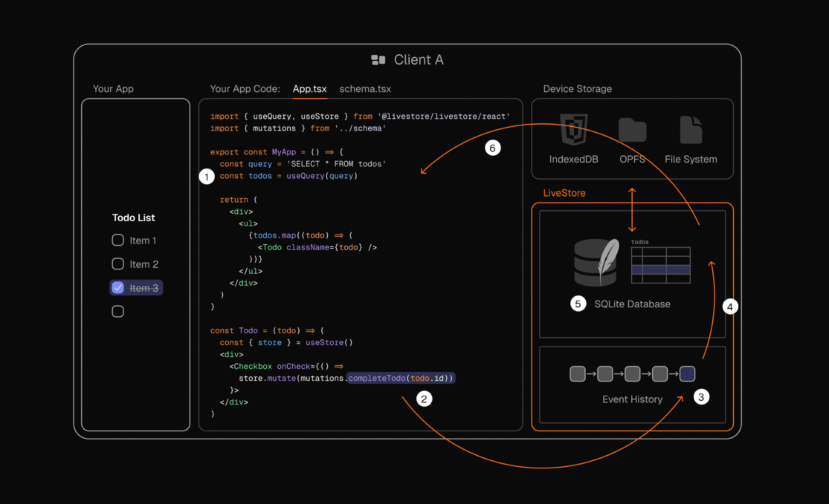This screenshot has height=504, width=829.
Task: Open the schema.tsx tab
Action: (365, 89)
